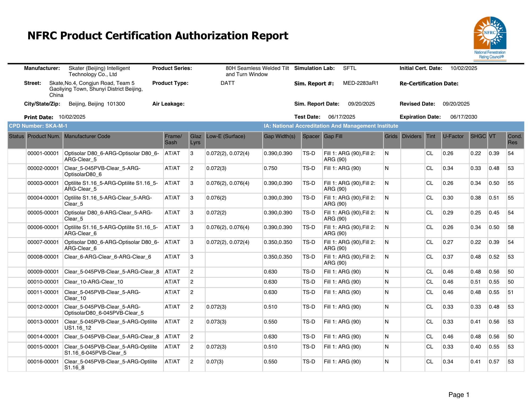Select the Test Date value '06/17/2025'

tap(342, 117)
